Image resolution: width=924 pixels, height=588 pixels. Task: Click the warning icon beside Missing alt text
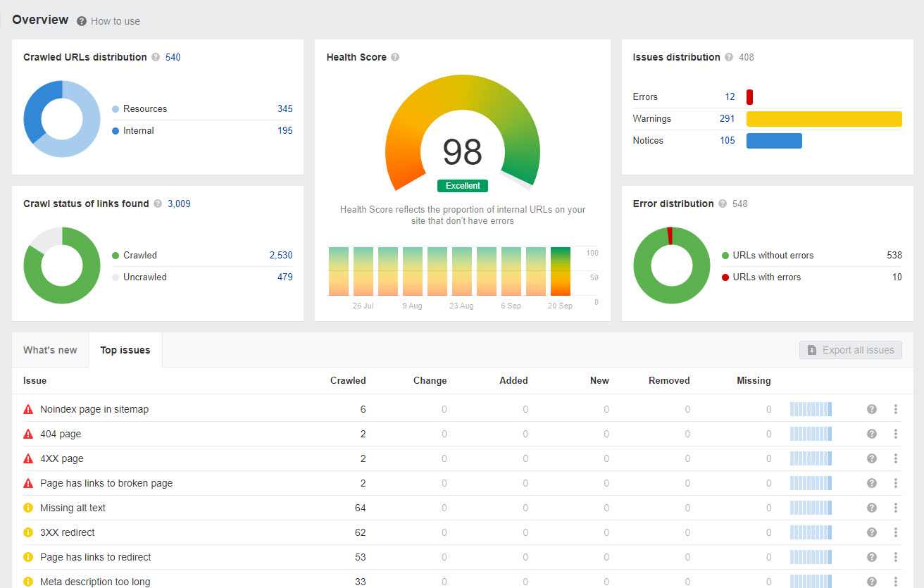point(28,508)
